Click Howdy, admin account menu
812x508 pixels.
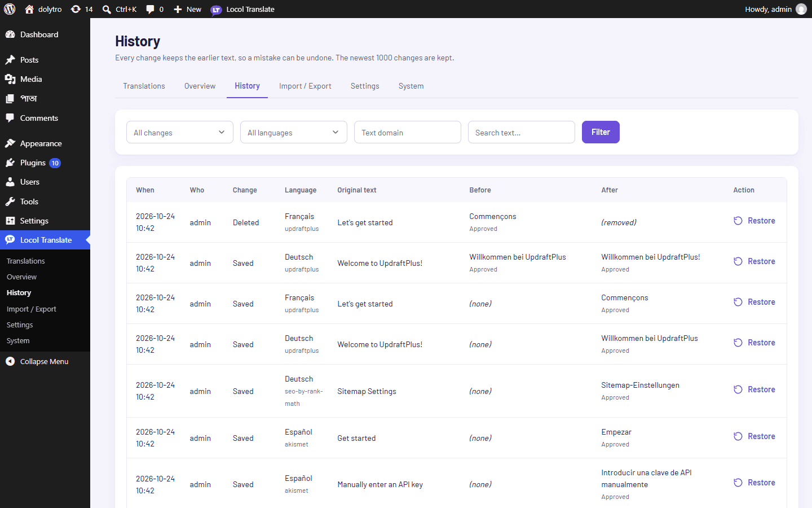point(775,9)
